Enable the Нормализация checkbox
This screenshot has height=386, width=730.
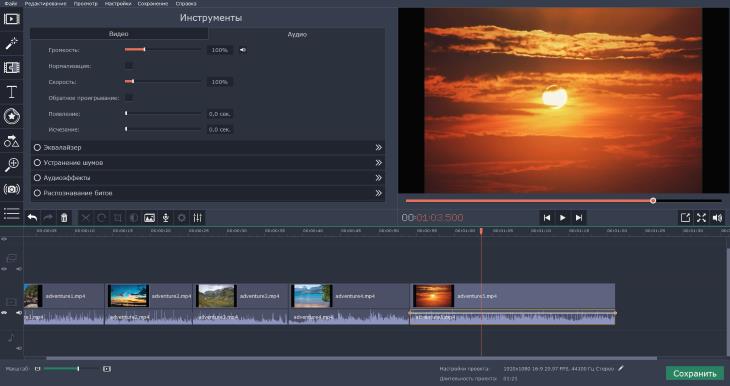[129, 66]
